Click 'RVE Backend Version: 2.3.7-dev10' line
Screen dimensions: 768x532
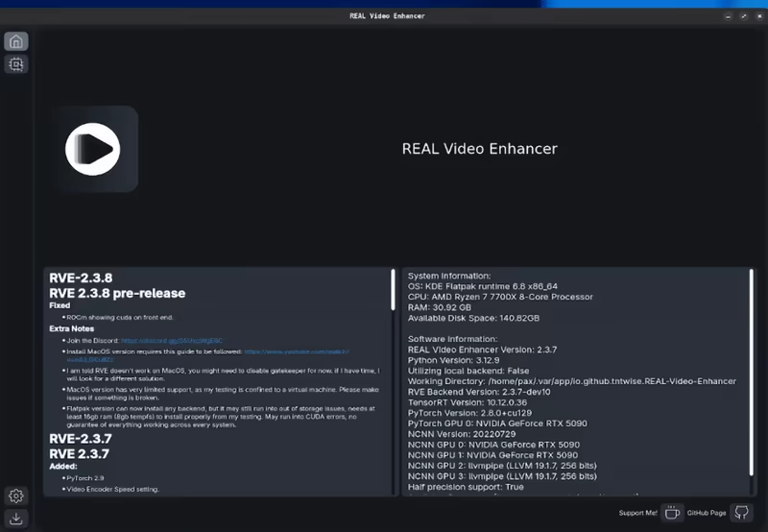[x=479, y=392]
